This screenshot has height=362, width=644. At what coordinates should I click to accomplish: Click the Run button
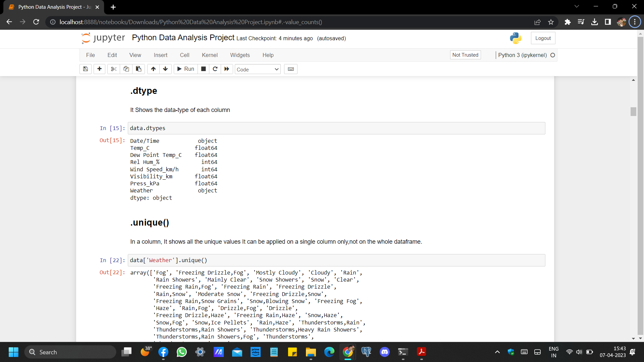click(185, 69)
